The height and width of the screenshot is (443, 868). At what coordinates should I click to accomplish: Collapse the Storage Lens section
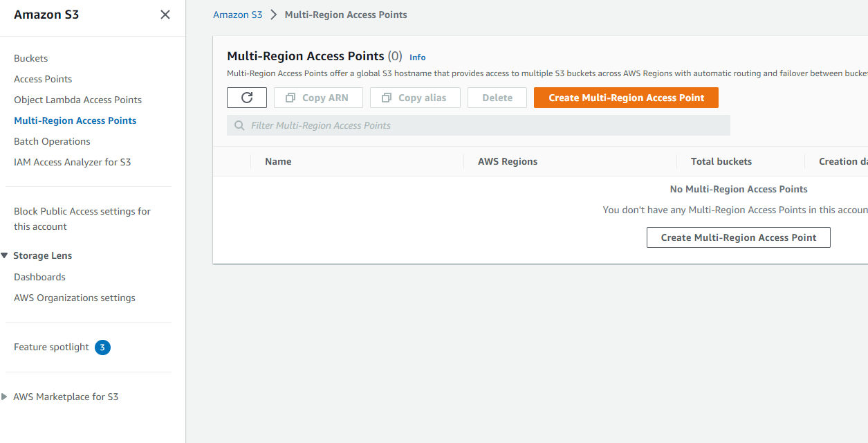coord(4,255)
